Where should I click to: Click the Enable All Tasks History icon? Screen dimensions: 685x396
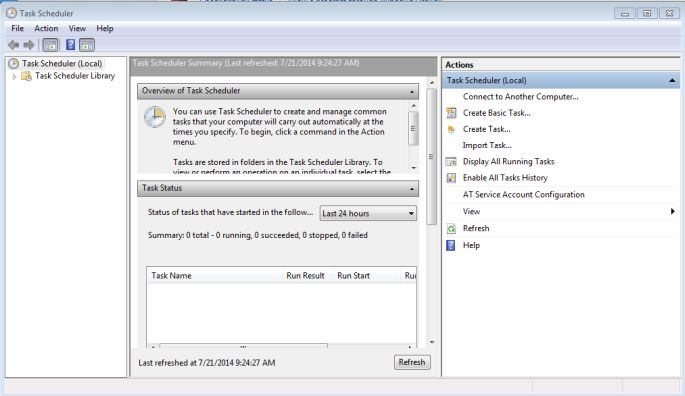451,178
